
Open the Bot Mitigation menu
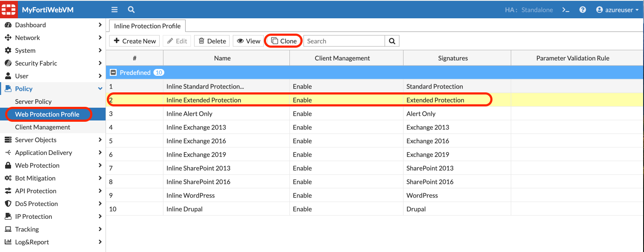coord(53,178)
